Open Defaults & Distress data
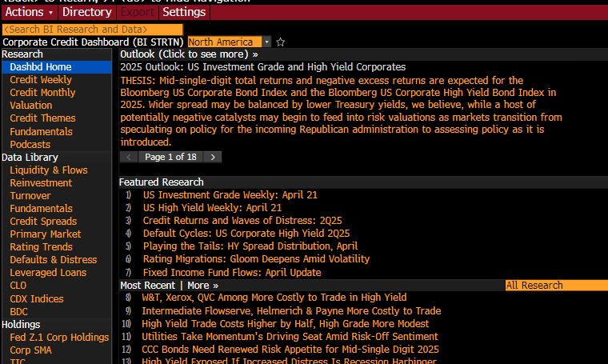The height and width of the screenshot is (364, 608). [54, 260]
